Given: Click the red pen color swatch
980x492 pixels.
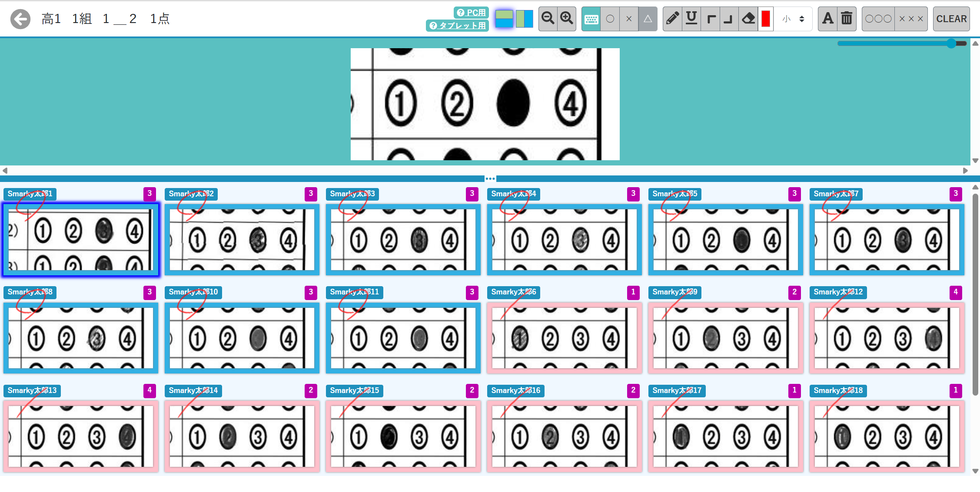Looking at the screenshot, I should [x=766, y=19].
